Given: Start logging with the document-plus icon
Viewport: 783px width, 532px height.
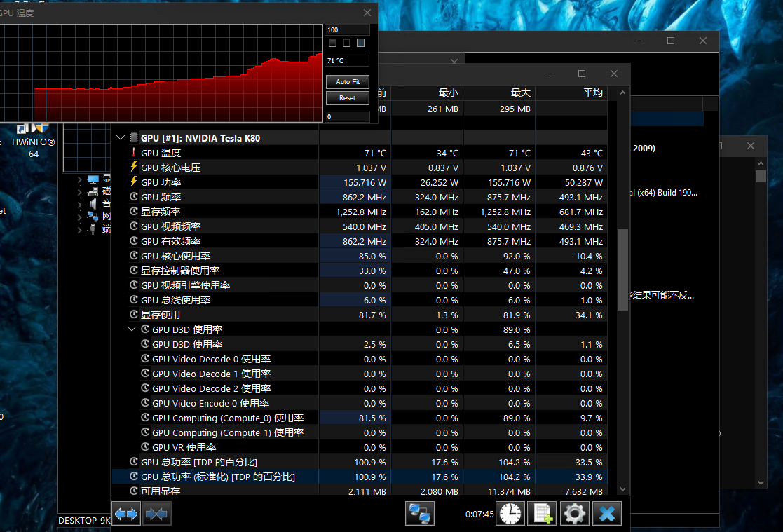Looking at the screenshot, I should pos(543,514).
